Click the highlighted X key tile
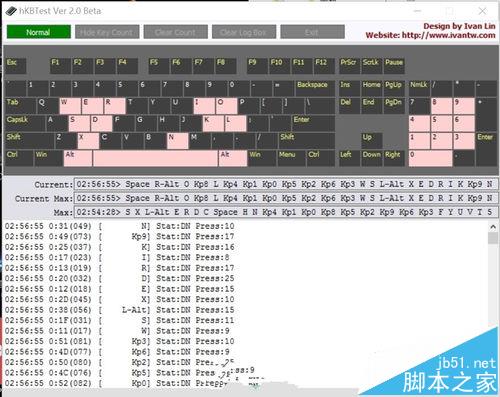500x397 pixels. pos(88,141)
